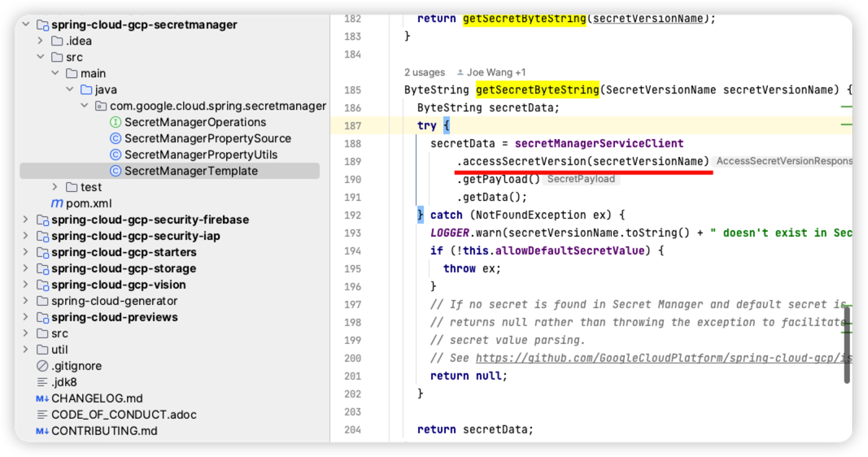868x457 pixels.
Task: Expand spring-cloud-gcp-security-firebase module
Action: (26, 220)
